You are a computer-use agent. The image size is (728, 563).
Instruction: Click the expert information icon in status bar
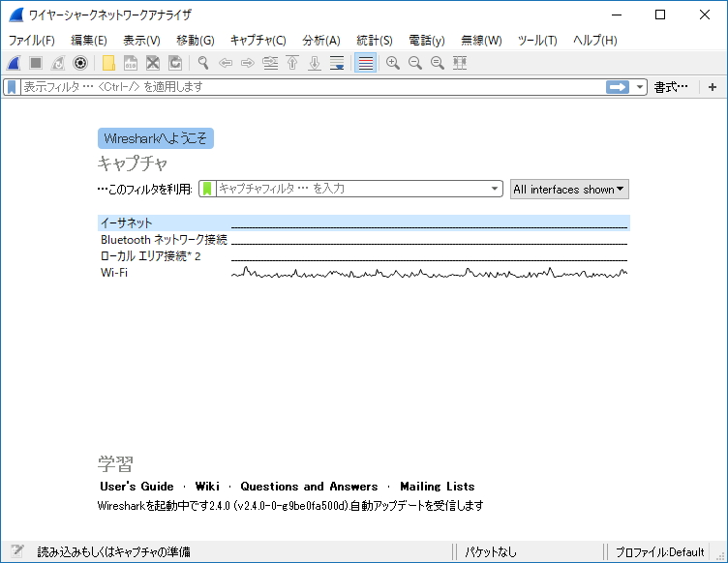[17, 551]
